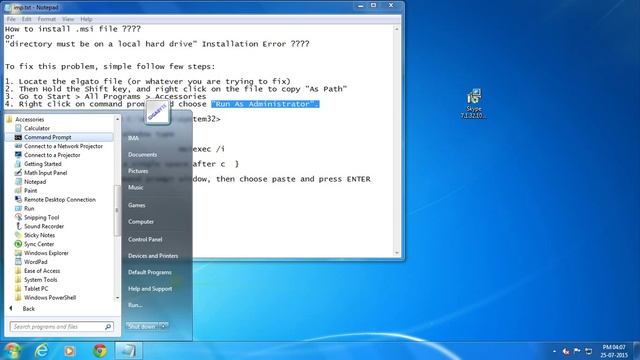640x360 pixels.
Task: Expand Windows PowerShell folder
Action: pos(45,298)
